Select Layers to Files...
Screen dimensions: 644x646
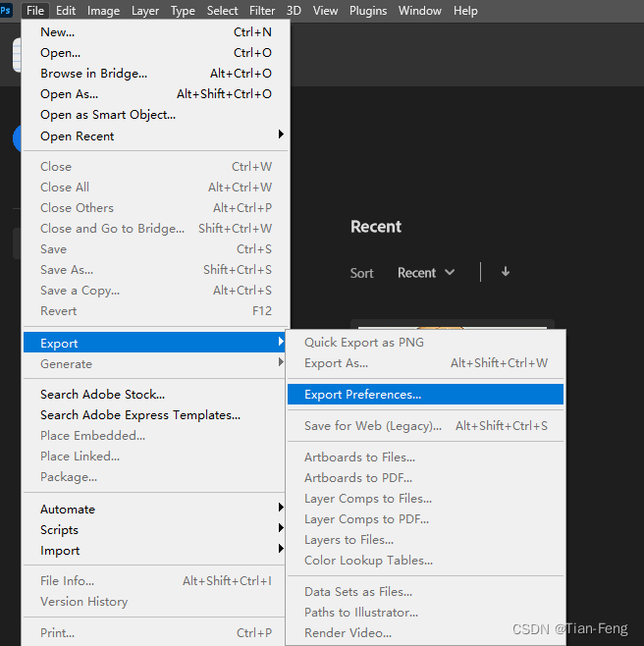426,540
